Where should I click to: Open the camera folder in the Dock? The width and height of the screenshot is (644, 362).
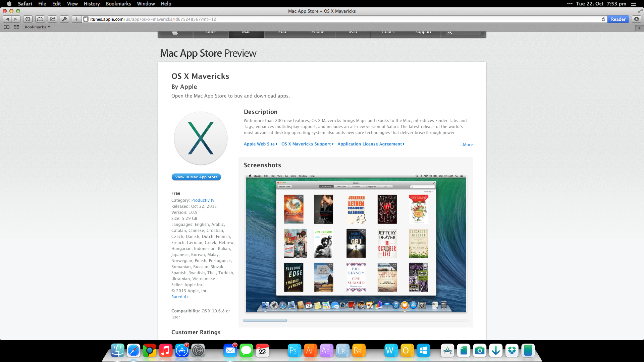(x=480, y=351)
